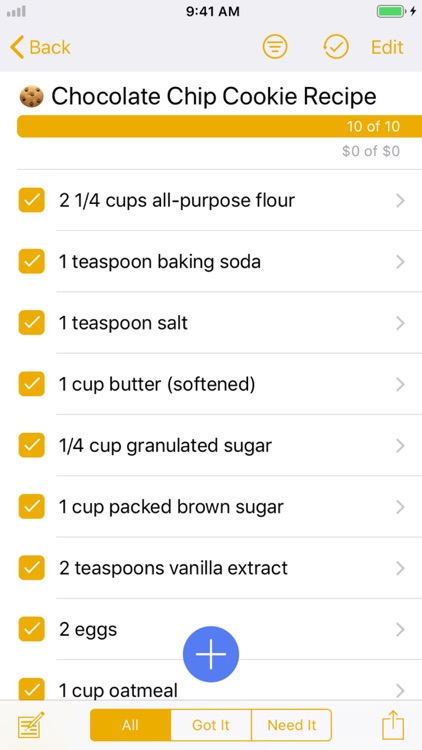Switch to the Got It tab

point(211,725)
